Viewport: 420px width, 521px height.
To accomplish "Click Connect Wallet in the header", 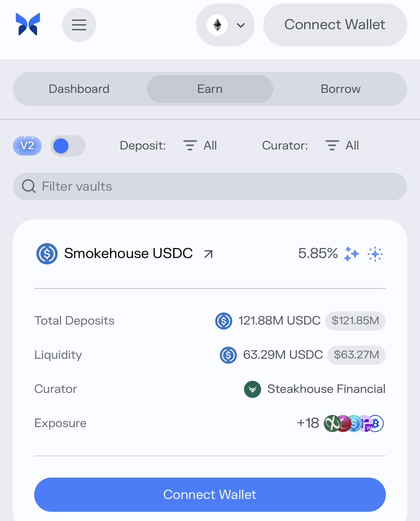I will click(x=335, y=25).
